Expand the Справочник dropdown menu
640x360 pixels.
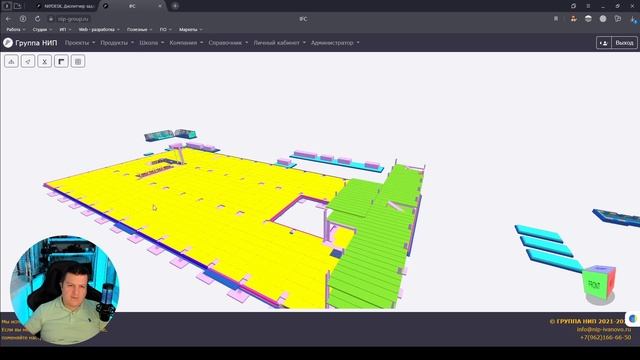228,43
